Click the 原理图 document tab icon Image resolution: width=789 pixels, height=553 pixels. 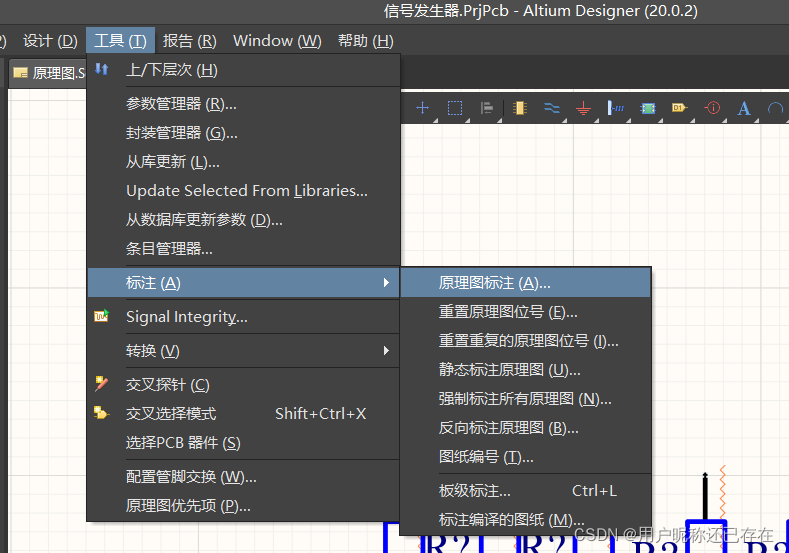[x=21, y=73]
